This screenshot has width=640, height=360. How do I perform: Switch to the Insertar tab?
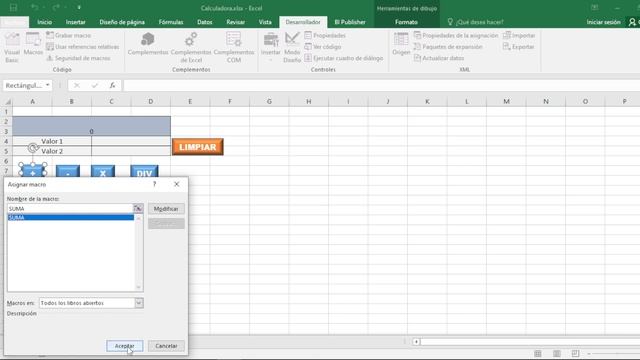pos(76,22)
